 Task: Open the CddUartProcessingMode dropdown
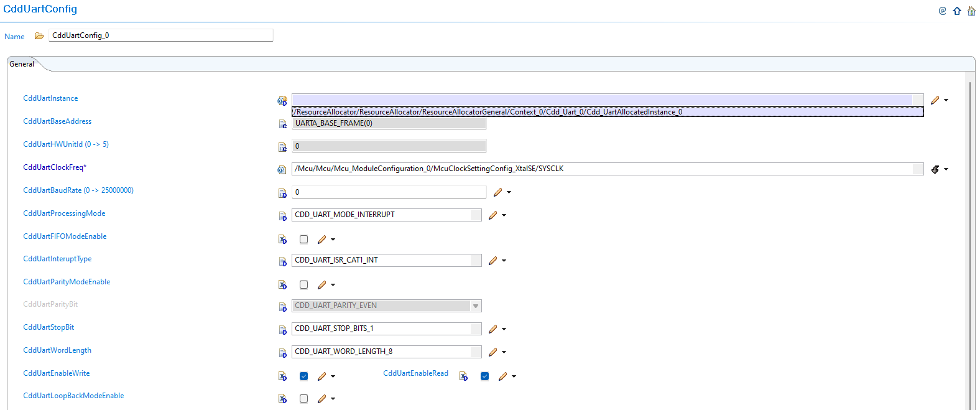476,215
